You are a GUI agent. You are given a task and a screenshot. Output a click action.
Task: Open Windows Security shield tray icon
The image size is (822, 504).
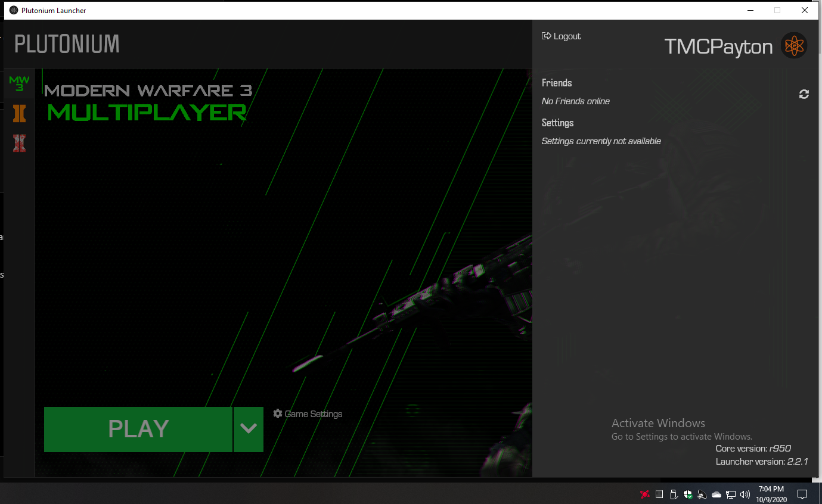(688, 494)
